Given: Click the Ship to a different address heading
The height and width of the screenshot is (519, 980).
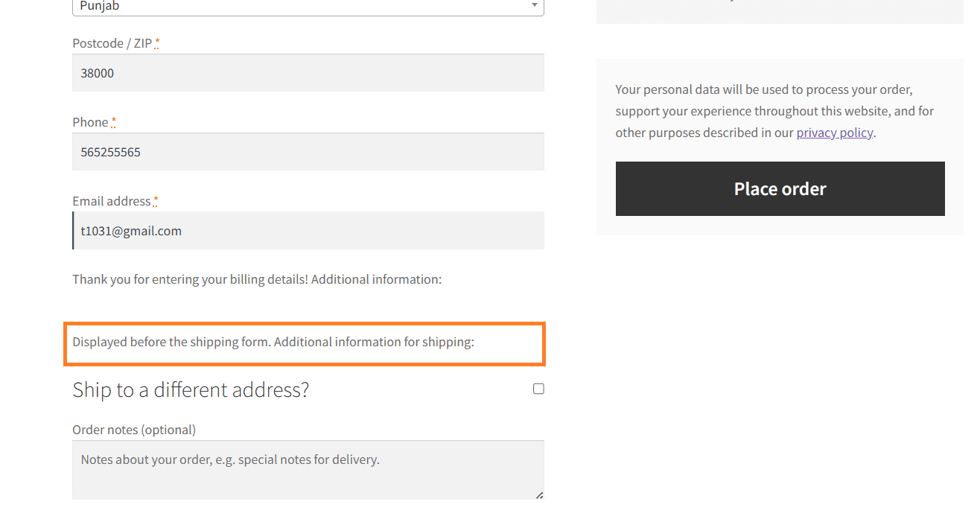Looking at the screenshot, I should (x=191, y=389).
